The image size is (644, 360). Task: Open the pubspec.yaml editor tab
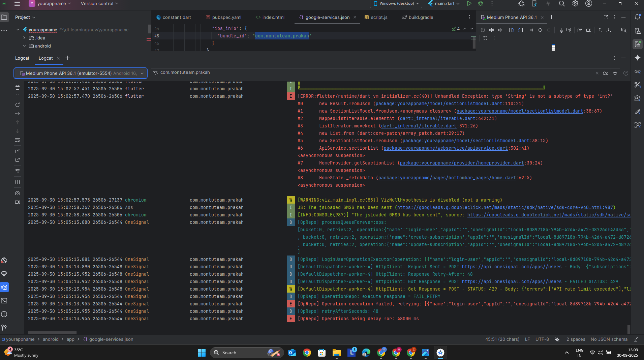click(x=226, y=17)
